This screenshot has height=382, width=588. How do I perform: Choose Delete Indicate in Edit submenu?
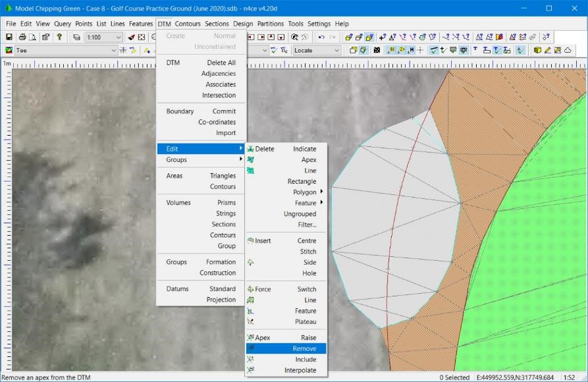click(x=286, y=149)
